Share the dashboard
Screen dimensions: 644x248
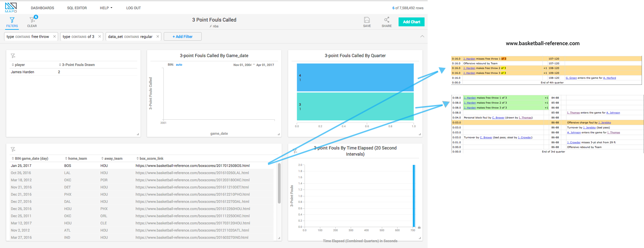click(x=387, y=22)
